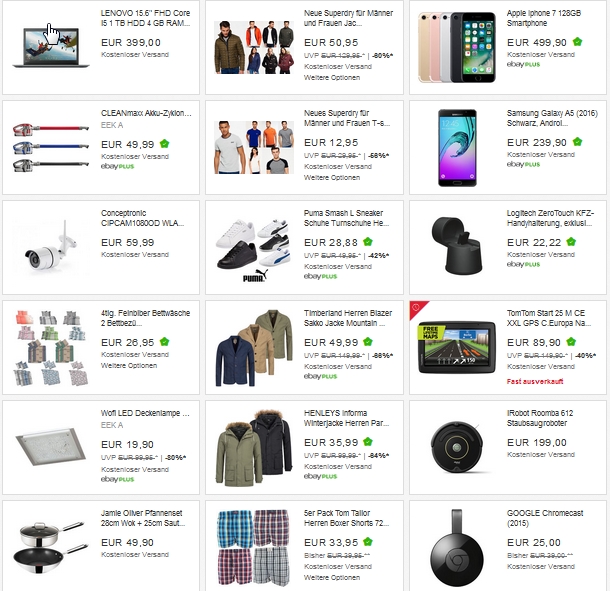Click red clock corner icon on TomTom
This screenshot has height=591, width=610.
(x=416, y=307)
